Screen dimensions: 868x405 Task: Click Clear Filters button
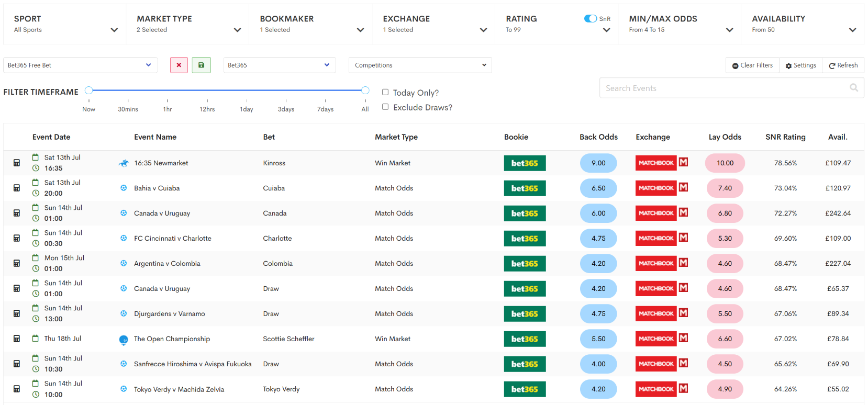pos(752,65)
